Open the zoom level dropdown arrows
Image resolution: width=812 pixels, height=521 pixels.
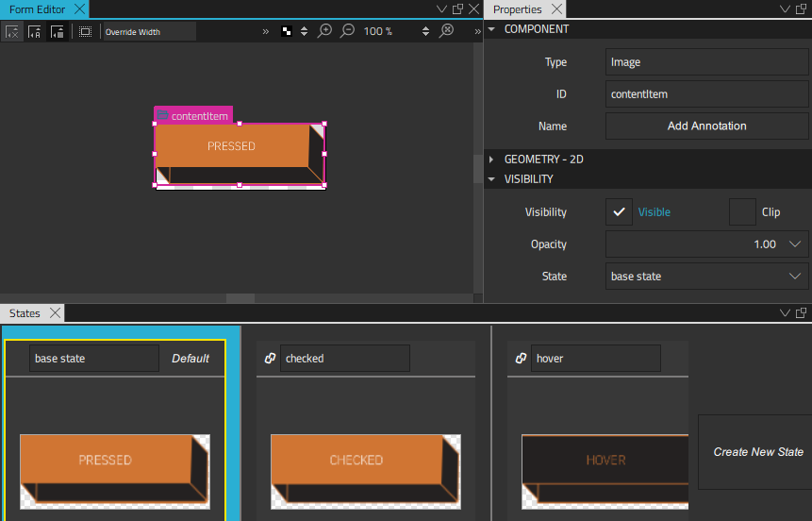click(x=425, y=32)
